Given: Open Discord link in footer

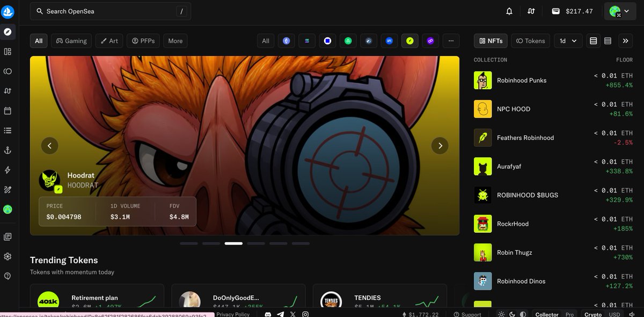Looking at the screenshot, I should click(x=268, y=314).
